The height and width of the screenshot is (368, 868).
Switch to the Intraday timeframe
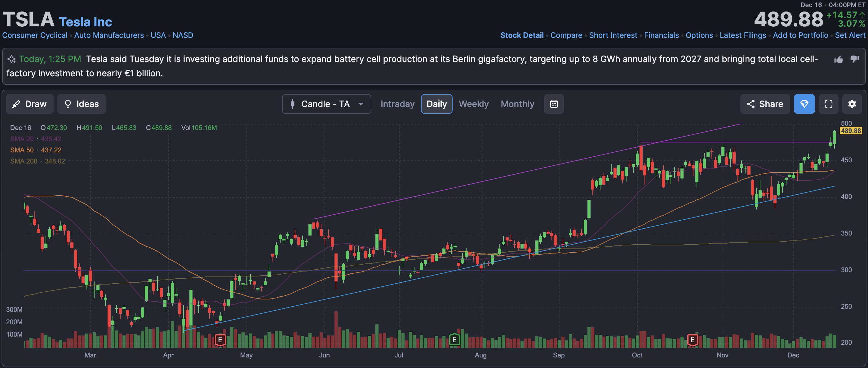tap(397, 104)
